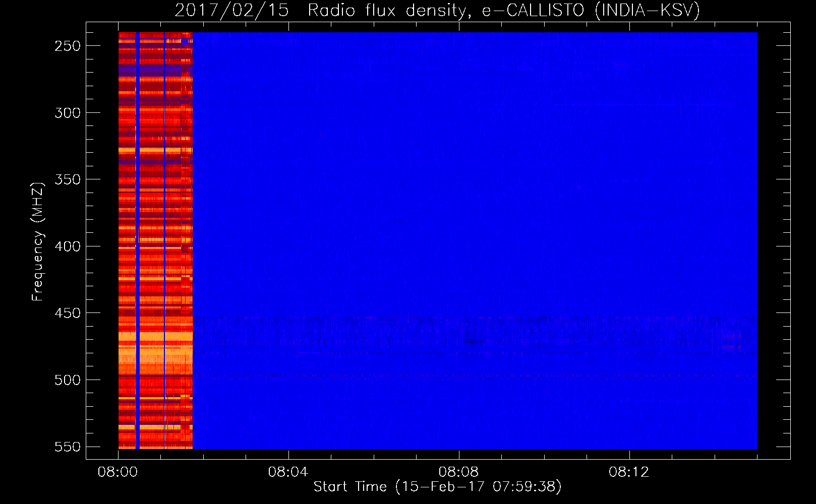Viewport: 816px width, 504px height.
Task: Click the 08:00 time tick label
Action: click(x=118, y=472)
